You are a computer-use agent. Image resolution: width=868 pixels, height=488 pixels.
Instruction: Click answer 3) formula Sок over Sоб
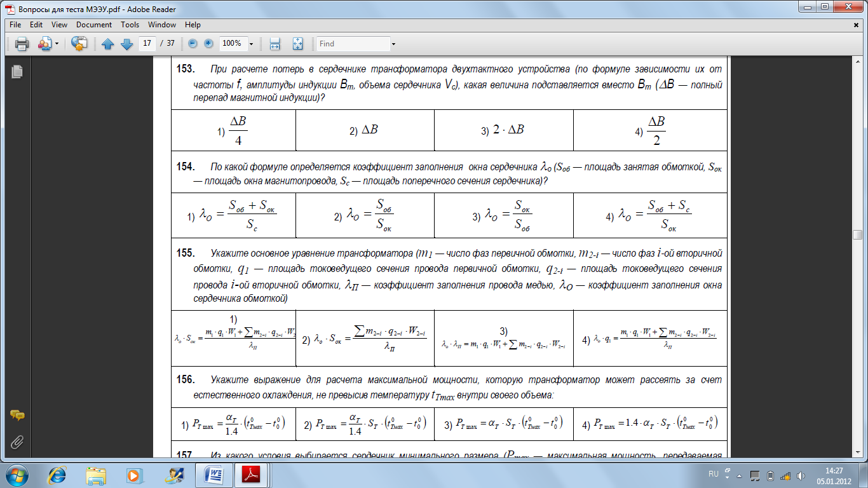point(503,216)
